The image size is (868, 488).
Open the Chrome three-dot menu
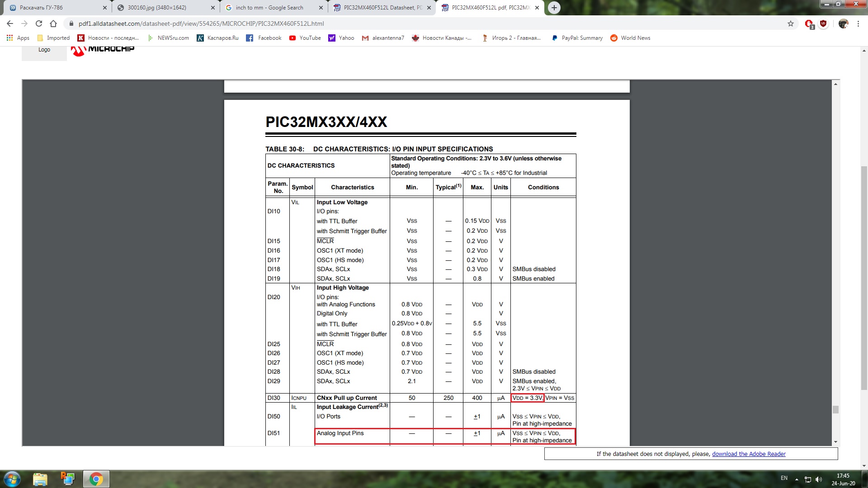[x=858, y=23]
